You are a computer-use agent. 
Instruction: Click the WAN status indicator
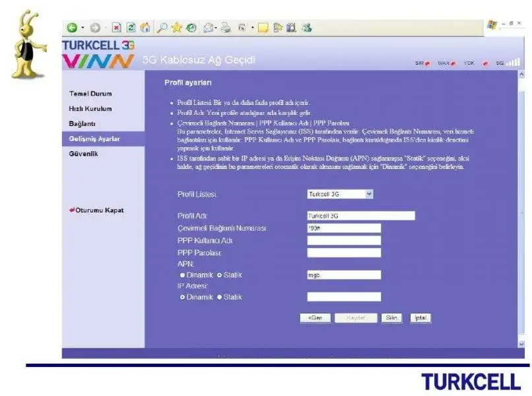pos(446,63)
